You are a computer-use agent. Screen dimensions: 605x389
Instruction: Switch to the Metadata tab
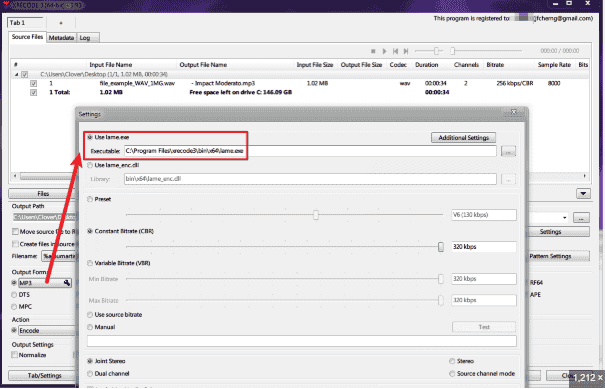[61, 37]
